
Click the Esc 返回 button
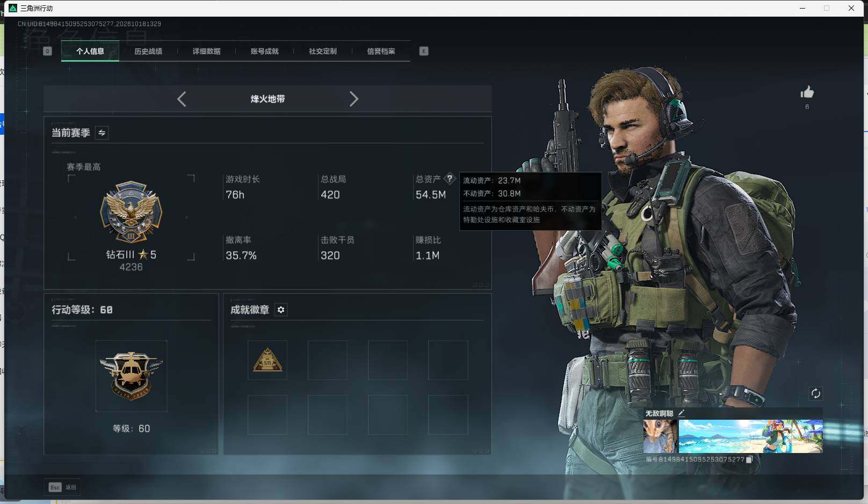62,487
